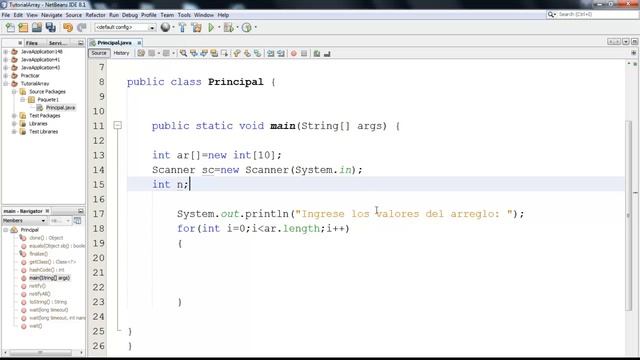Expand the Test Packages node
This screenshot has height=360, width=640.
click(14, 116)
